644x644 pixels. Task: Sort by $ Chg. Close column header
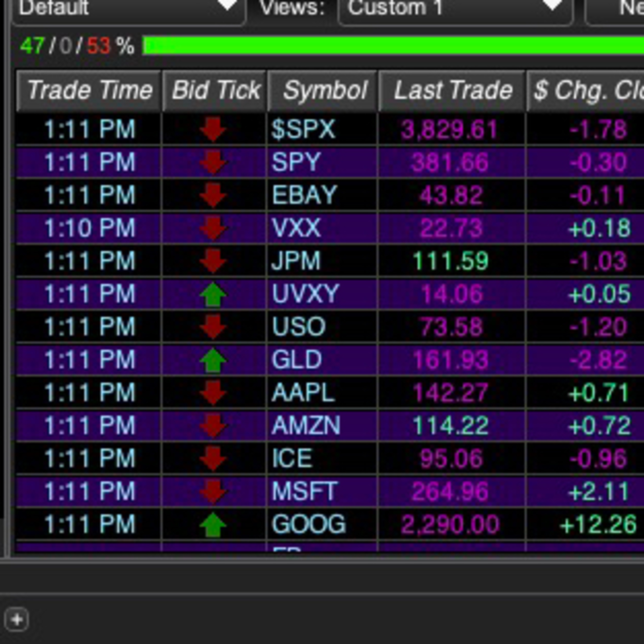585,90
